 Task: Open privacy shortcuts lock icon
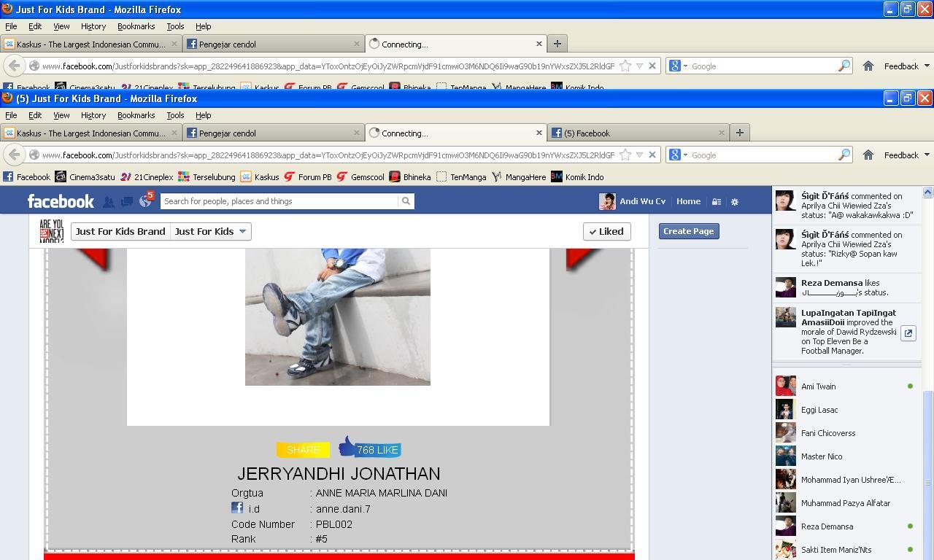[717, 202]
